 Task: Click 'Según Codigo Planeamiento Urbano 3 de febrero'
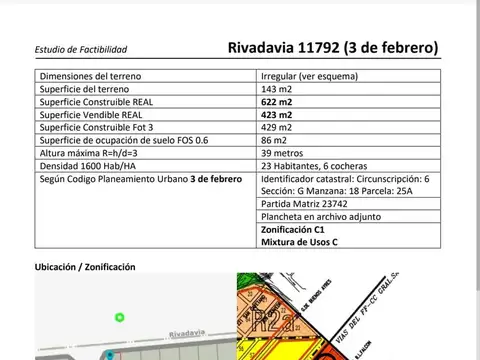click(141, 179)
